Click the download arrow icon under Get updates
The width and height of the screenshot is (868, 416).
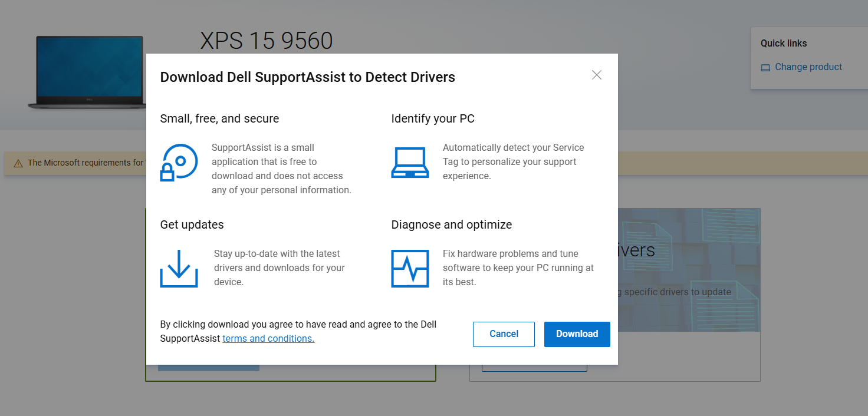[179, 268]
